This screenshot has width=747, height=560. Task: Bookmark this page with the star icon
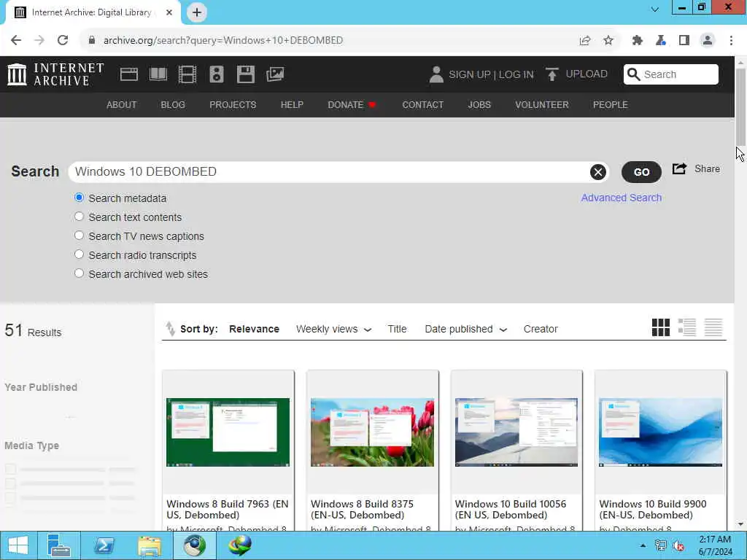(608, 40)
